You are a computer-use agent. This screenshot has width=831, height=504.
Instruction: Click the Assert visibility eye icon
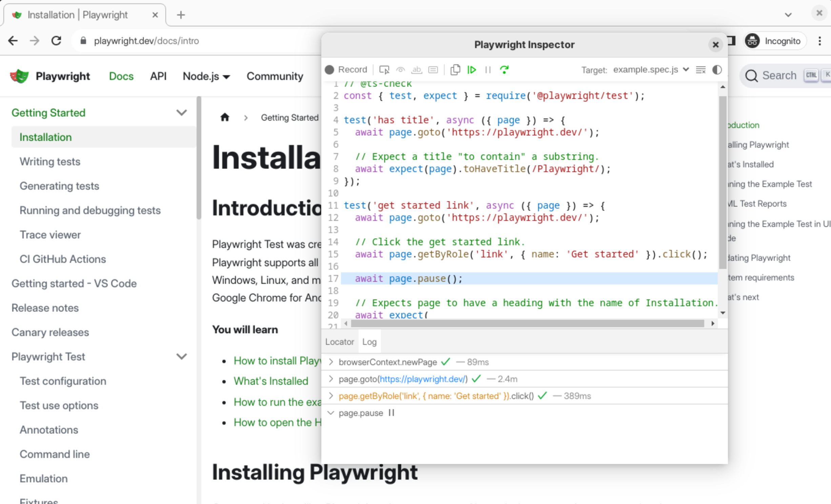click(401, 70)
